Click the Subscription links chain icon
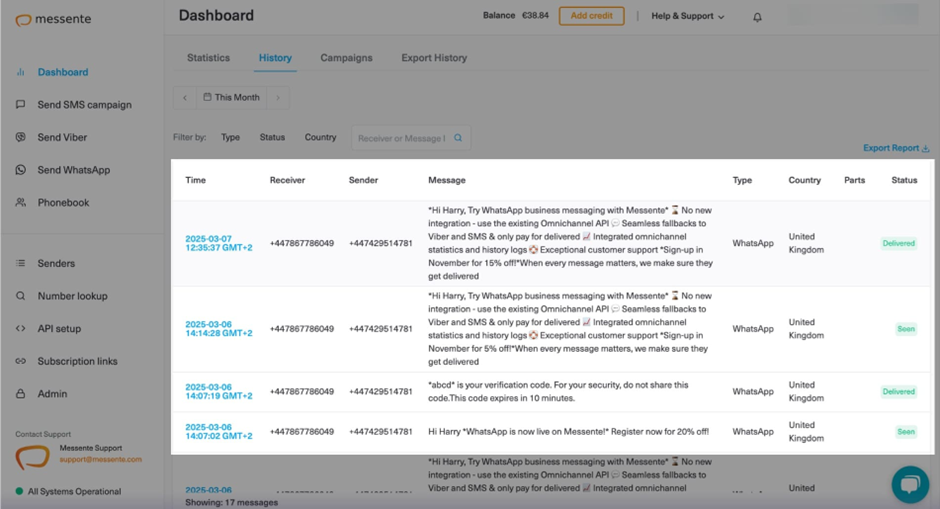 click(x=20, y=361)
